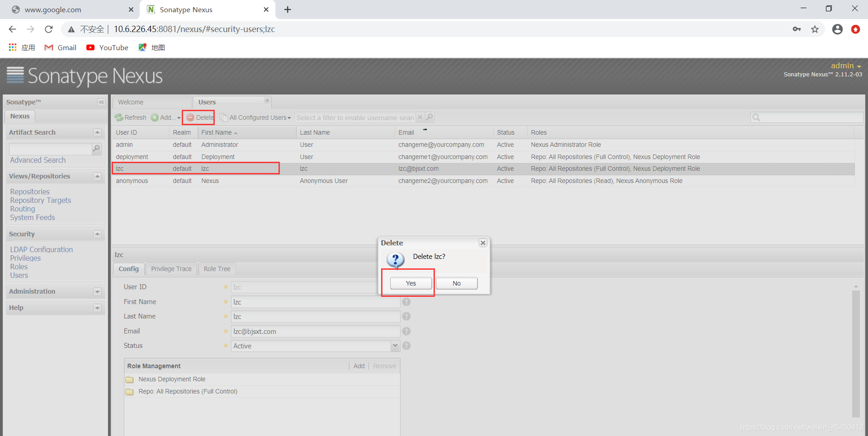Screen dimensions: 868x436
Task: Click the help icon beside Email
Action: coord(406,331)
